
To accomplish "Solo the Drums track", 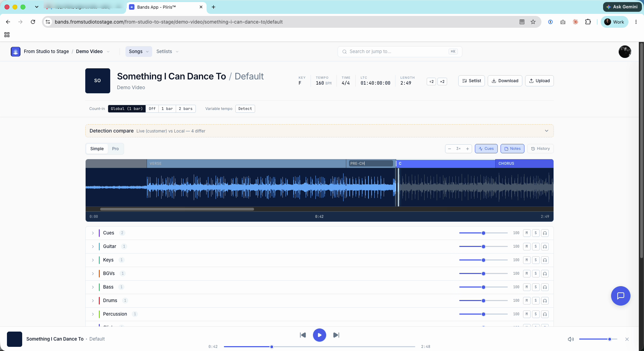I will (x=536, y=301).
